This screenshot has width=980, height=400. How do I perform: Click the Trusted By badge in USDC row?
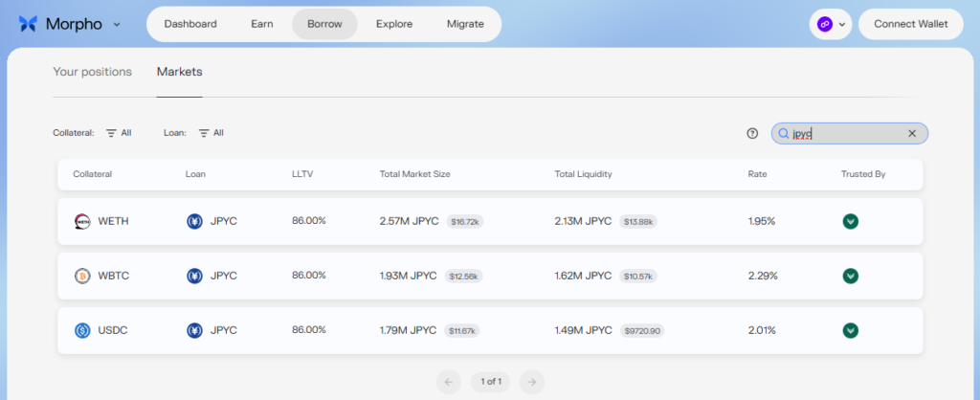(x=850, y=330)
